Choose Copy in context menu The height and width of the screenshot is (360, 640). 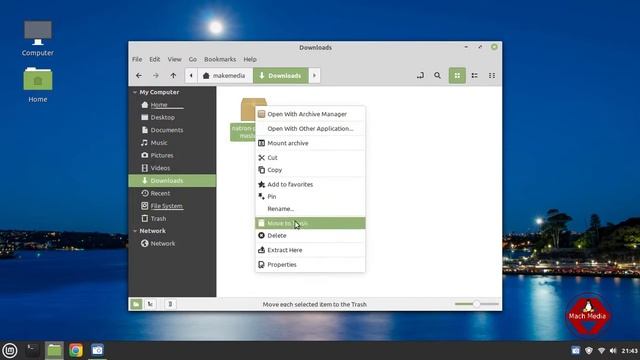[x=310, y=170]
